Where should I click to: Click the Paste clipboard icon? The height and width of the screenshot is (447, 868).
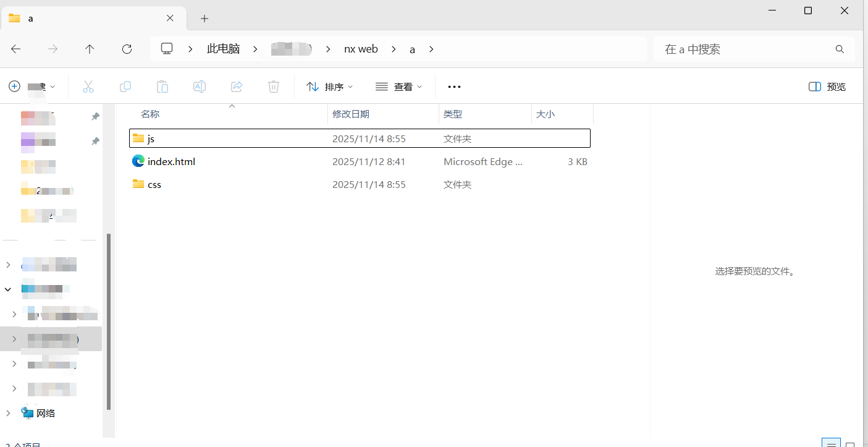(162, 87)
